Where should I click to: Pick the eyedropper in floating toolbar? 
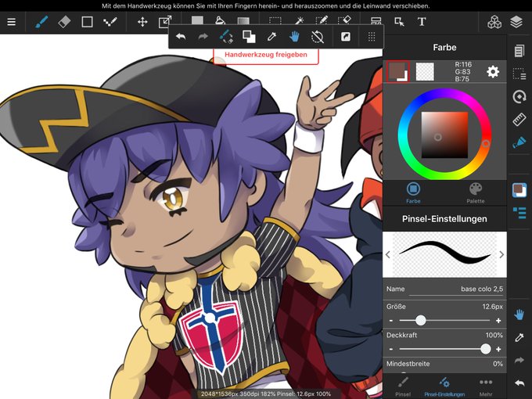pyautogui.click(x=271, y=37)
